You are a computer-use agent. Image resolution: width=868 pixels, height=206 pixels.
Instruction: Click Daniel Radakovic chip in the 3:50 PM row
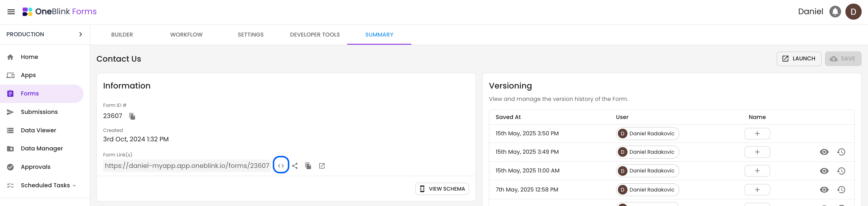647,134
